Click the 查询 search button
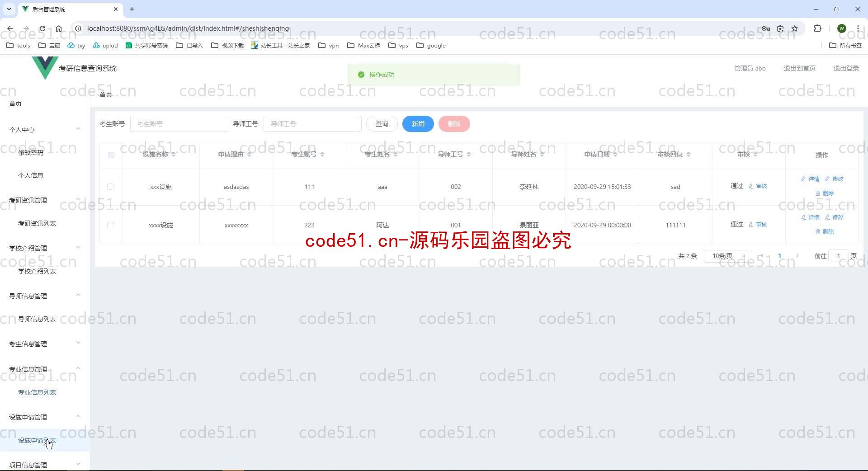 [382, 124]
